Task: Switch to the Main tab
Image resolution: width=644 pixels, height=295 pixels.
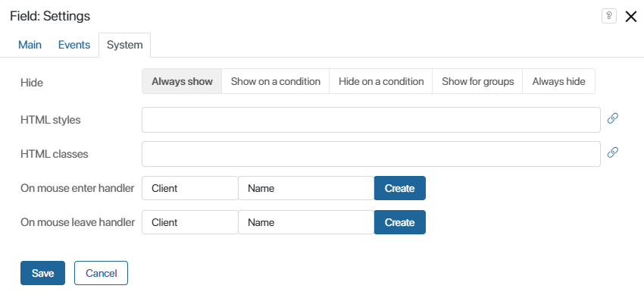Action: click(x=30, y=45)
